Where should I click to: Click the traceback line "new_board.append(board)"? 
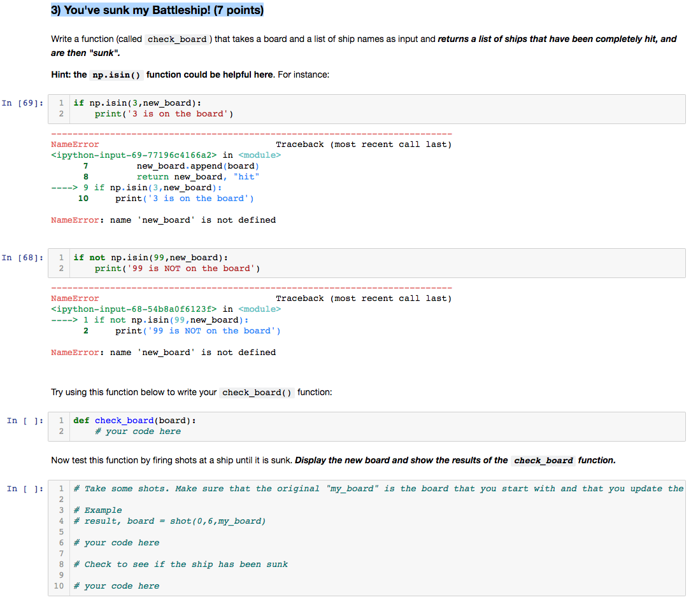click(x=198, y=166)
